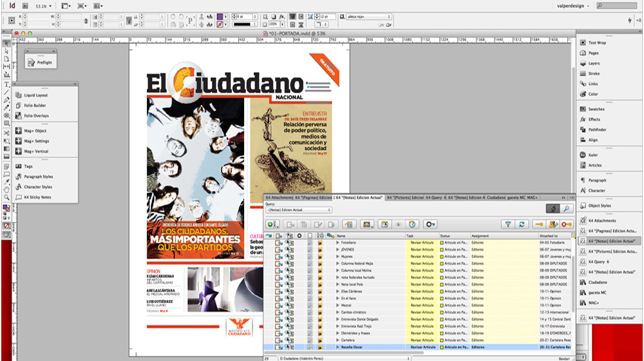Click the refresh icon in K4 query panel
The image size is (644, 361).
coord(522,224)
